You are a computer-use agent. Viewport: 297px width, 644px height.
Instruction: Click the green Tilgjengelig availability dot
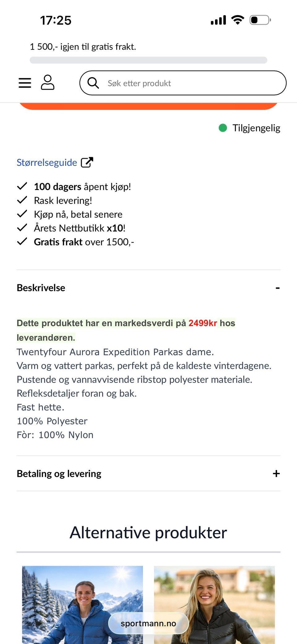(x=223, y=128)
